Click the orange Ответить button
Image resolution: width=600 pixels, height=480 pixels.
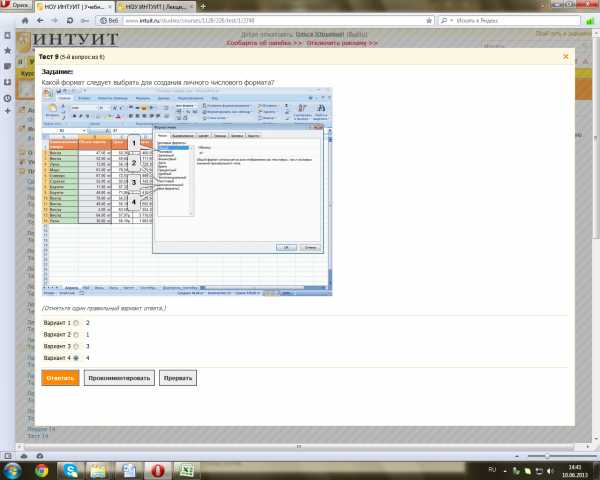[x=60, y=378]
